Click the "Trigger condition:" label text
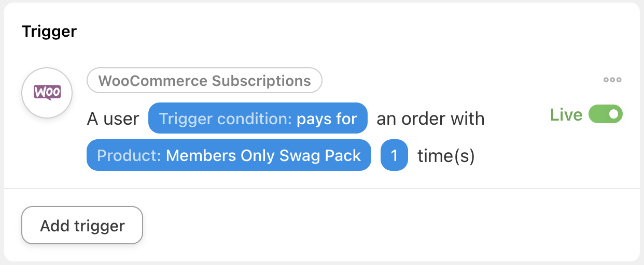Screen dimensions: 644x265 pyautogui.click(x=225, y=119)
